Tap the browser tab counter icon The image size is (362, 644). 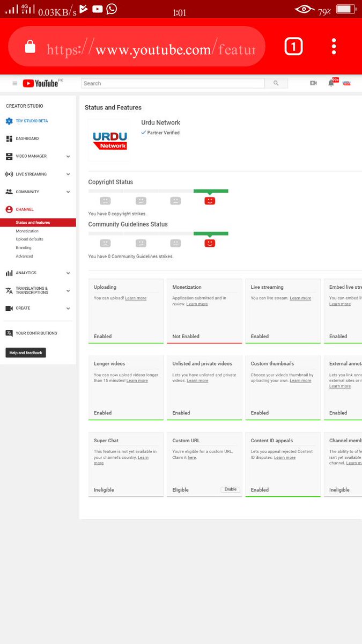(x=293, y=47)
